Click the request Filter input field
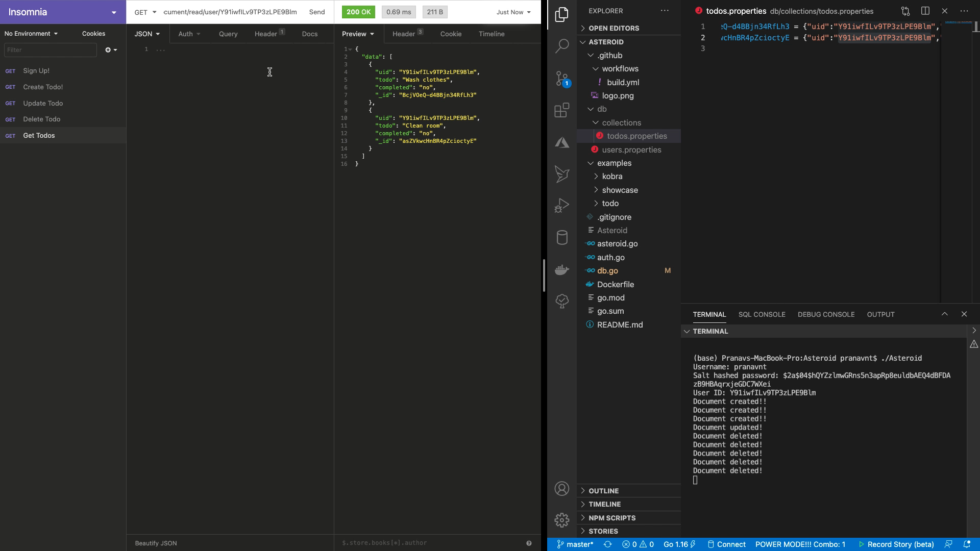 (50, 50)
